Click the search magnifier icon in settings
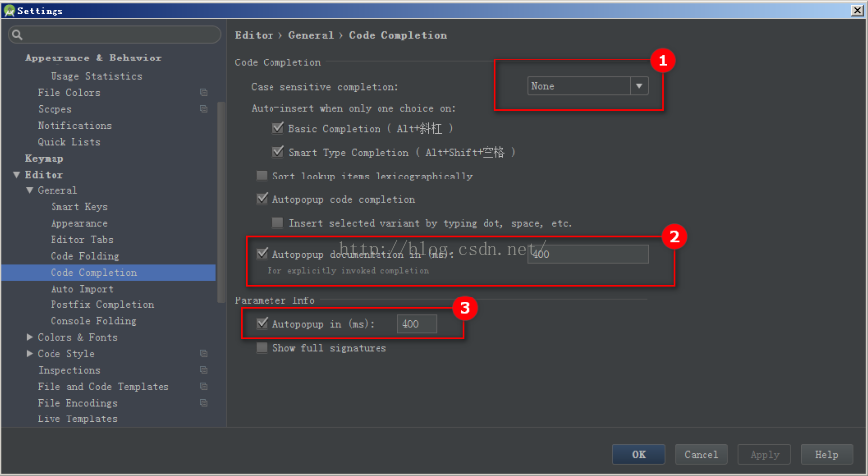 (x=17, y=35)
